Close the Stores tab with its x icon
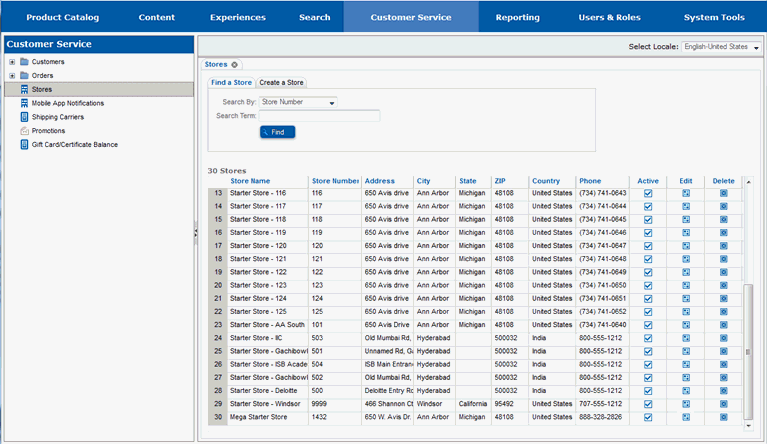 coord(234,65)
